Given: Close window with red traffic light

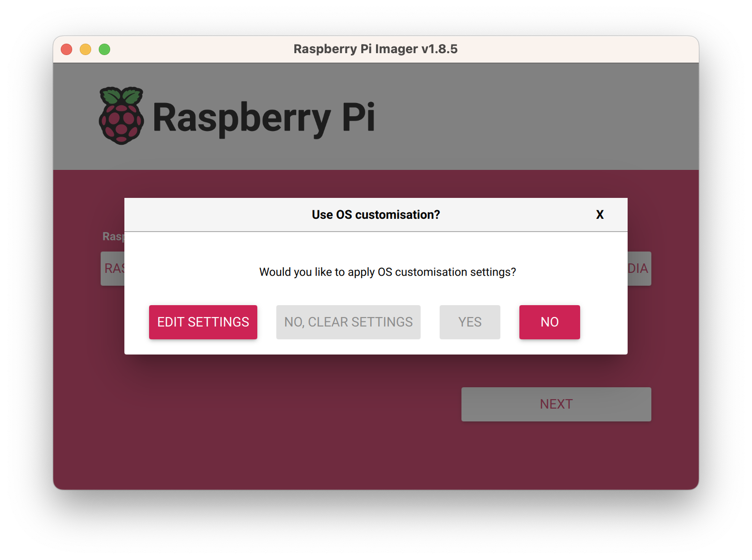Looking at the screenshot, I should pyautogui.click(x=66, y=49).
